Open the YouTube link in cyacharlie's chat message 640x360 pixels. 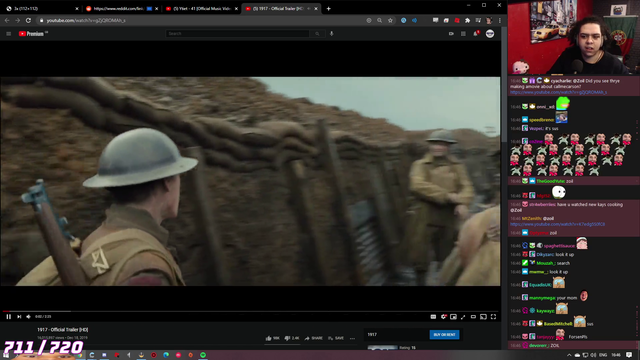tap(558, 93)
